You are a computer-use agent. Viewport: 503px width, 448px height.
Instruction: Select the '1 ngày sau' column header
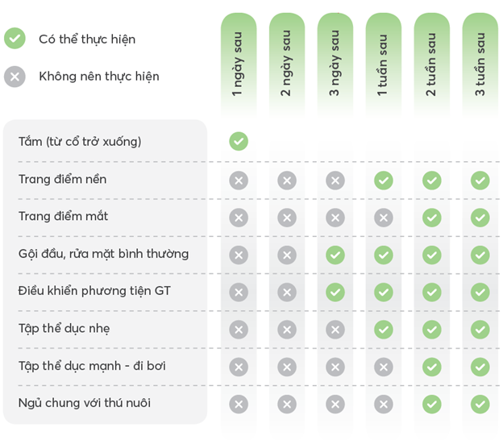tap(238, 66)
